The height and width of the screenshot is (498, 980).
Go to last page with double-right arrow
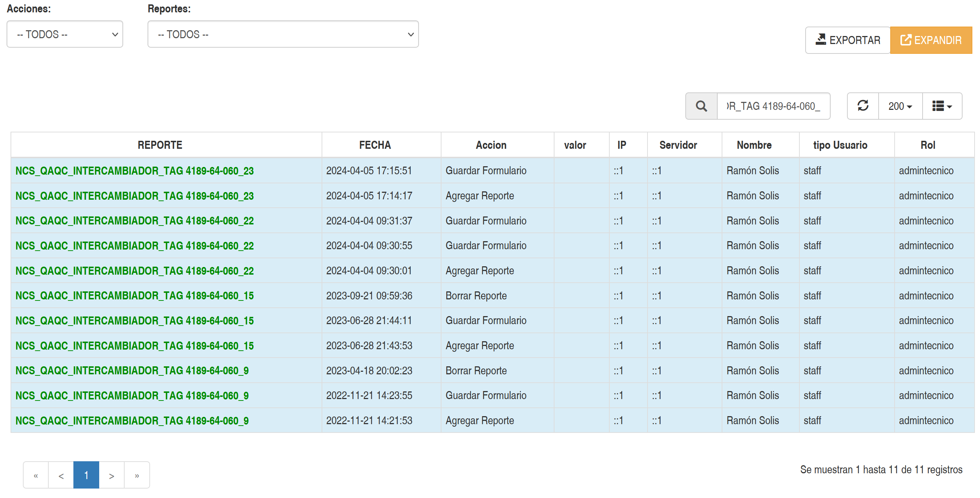(x=137, y=475)
